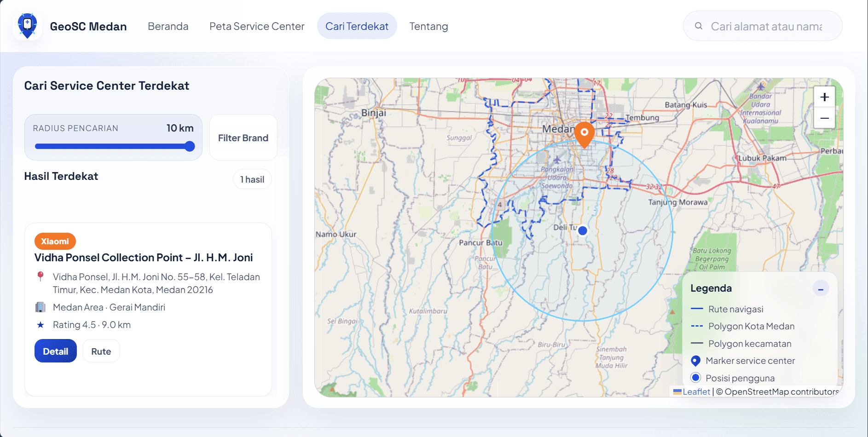Click the red location pin icon in address row
868x437 pixels.
41,276
